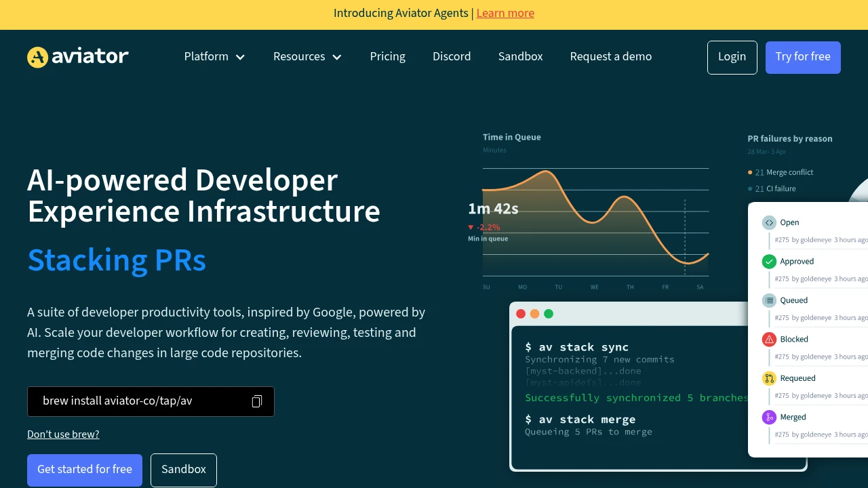
Task: Click the Stacking PRs heading
Action: [x=117, y=260]
